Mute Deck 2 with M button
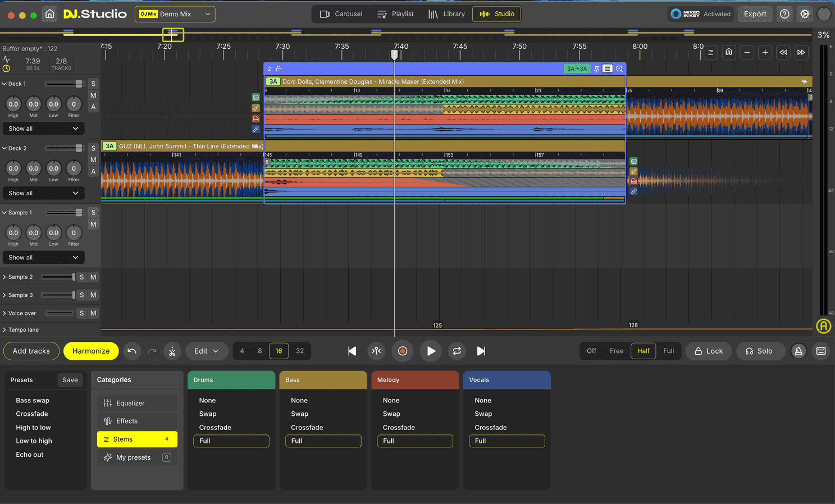The height and width of the screenshot is (504, 835). tap(93, 160)
